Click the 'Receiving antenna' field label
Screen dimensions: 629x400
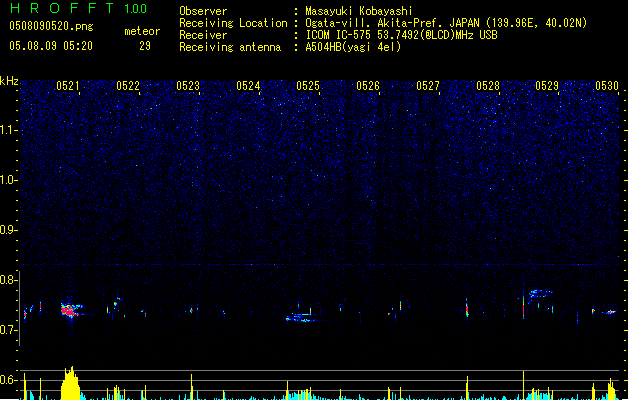pyautogui.click(x=230, y=47)
